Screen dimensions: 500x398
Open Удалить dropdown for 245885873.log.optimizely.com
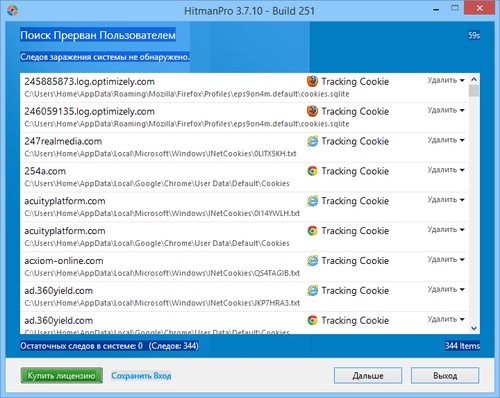coord(446,80)
